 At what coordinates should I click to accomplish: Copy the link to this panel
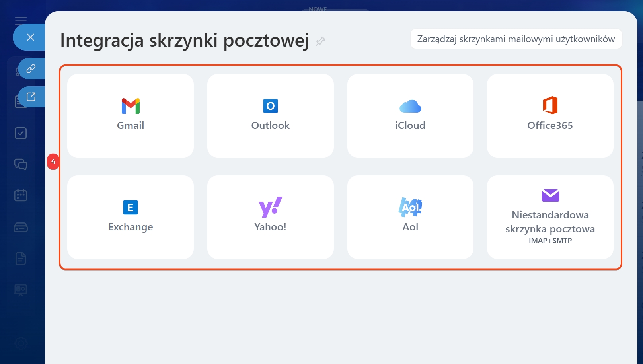tap(31, 69)
